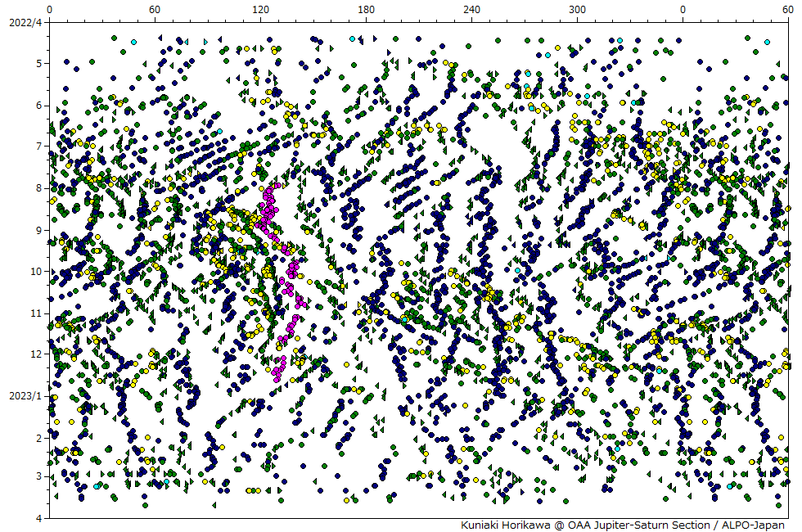The height and width of the screenshot is (532, 802).
Task: Select month label 3 below 2023/1
Action: [39, 476]
